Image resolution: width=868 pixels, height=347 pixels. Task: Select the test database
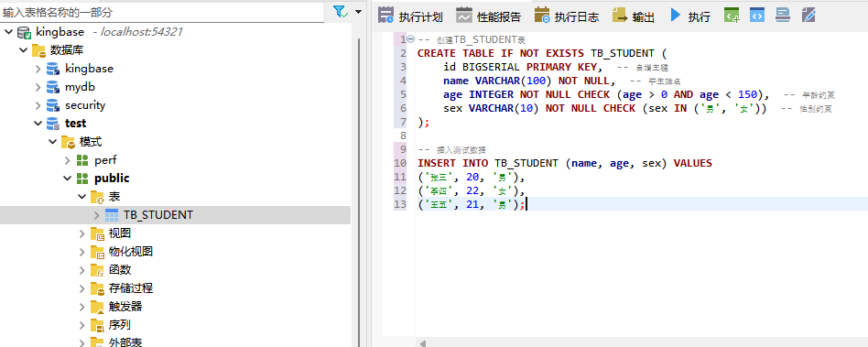pos(76,124)
